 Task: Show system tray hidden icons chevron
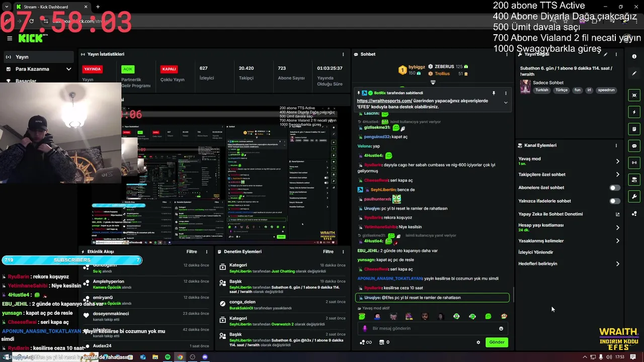tap(585, 357)
